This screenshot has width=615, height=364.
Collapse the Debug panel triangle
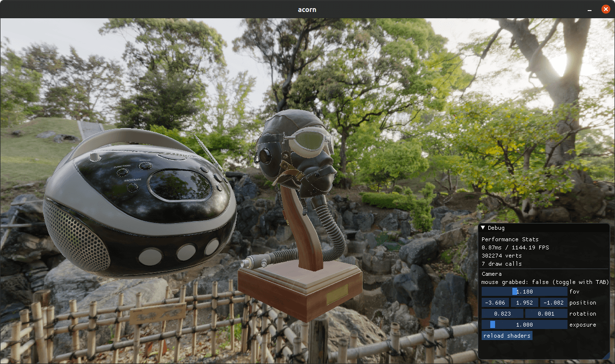click(x=484, y=228)
